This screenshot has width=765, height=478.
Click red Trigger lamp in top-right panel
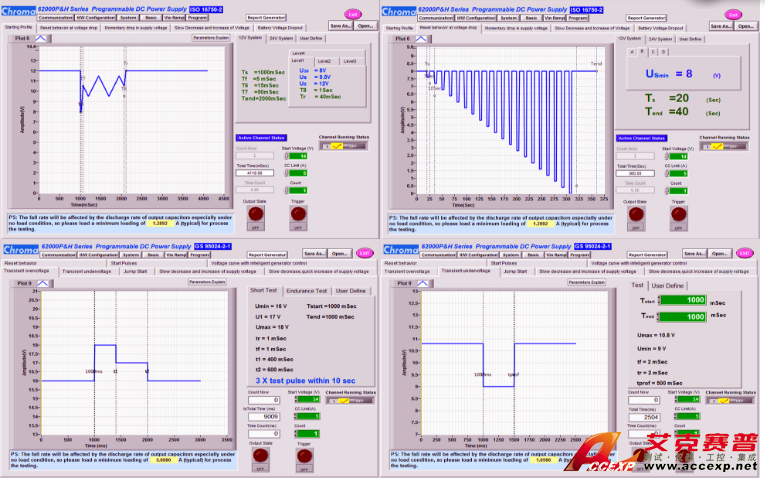[677, 212]
